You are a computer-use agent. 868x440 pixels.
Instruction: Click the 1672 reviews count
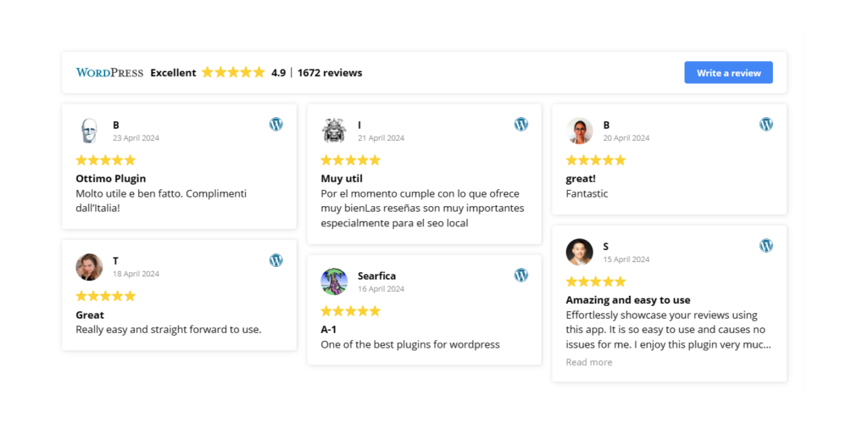330,73
